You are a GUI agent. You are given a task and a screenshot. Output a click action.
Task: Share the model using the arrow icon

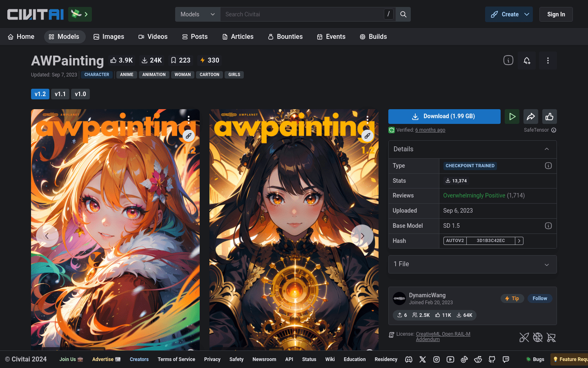click(x=531, y=117)
